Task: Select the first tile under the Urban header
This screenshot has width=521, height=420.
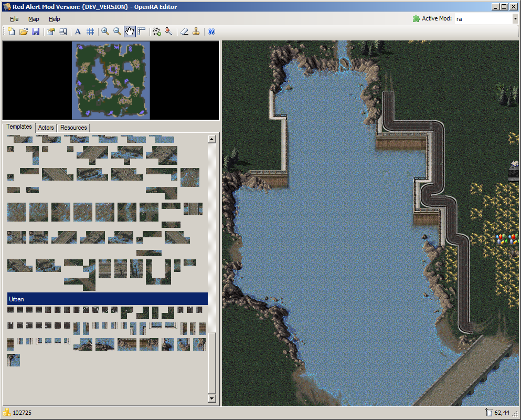Action: (10, 310)
